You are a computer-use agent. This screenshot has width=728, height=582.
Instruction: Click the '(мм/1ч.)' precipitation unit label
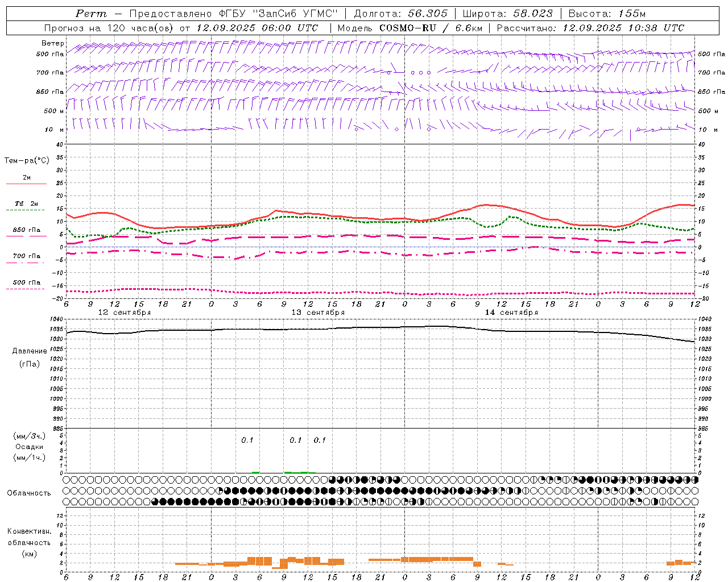(29, 458)
